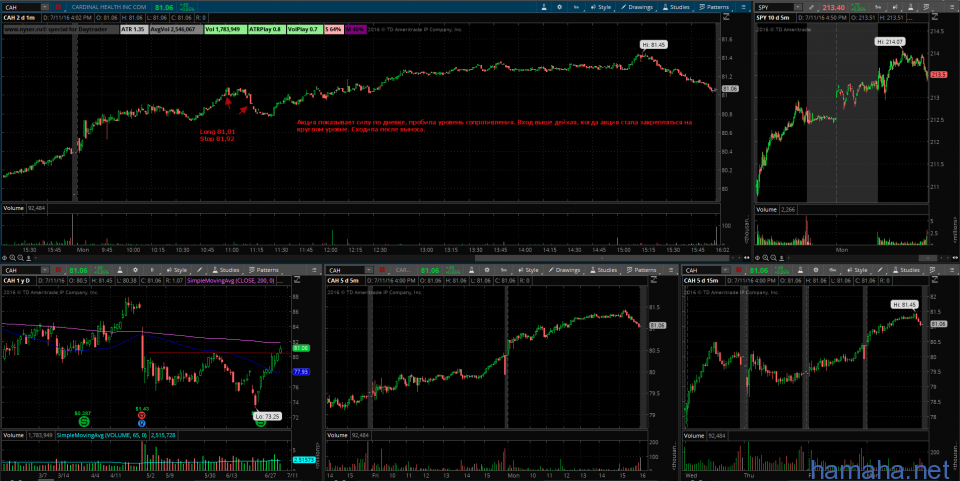Open symbol dropdown in SPY chart
Viewport: 960px width, 481px height.
coord(797,7)
